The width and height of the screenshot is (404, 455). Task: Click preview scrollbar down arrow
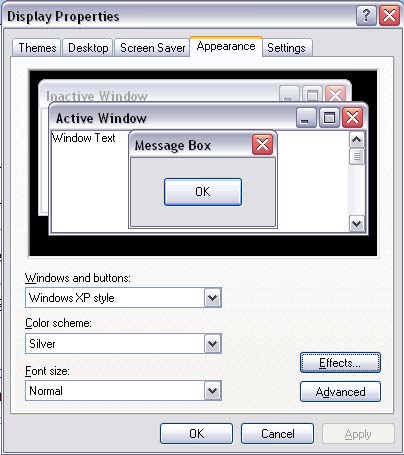pyautogui.click(x=357, y=223)
